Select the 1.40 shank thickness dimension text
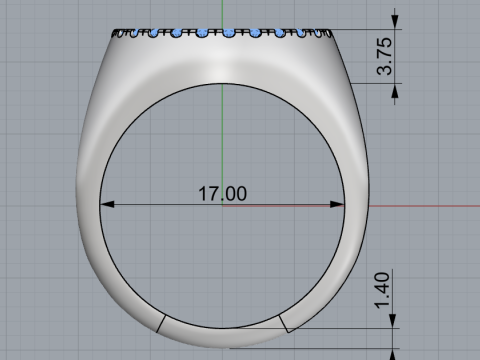 pos(382,291)
